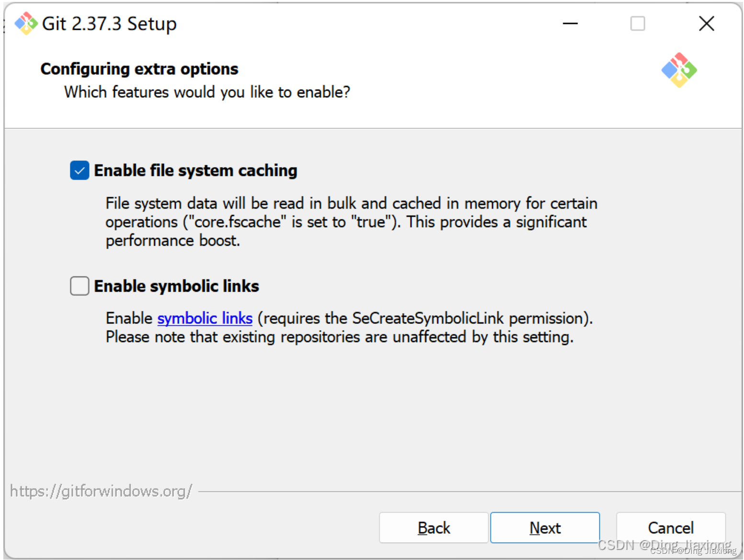Viewport: 744px width, 560px height.
Task: Click the Git logo in title bar
Action: click(x=26, y=23)
